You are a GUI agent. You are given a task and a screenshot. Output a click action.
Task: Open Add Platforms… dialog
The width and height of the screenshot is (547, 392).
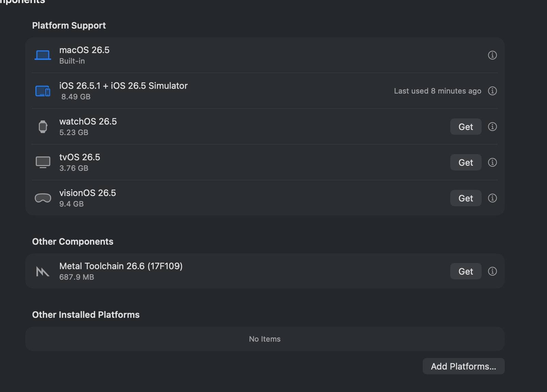pos(464,366)
